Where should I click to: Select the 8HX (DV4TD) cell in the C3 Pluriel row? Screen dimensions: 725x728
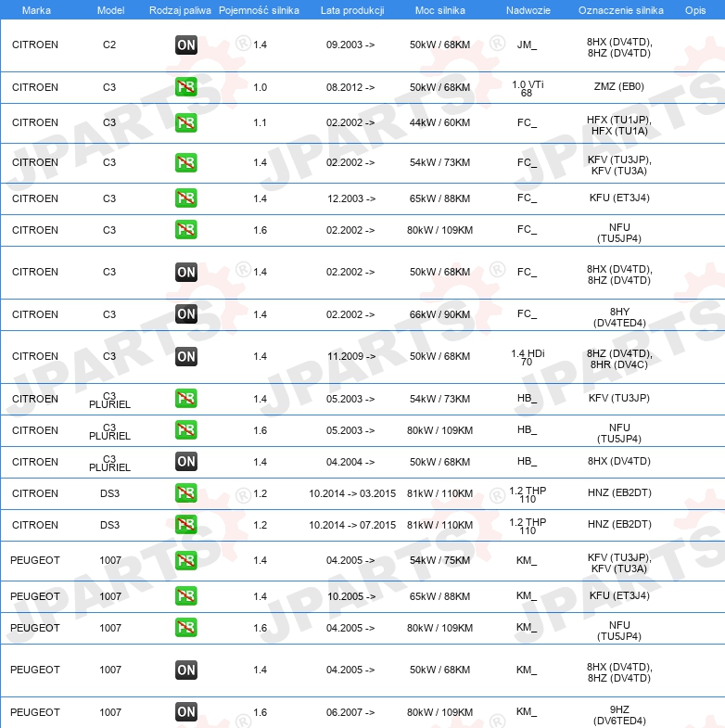tap(619, 461)
